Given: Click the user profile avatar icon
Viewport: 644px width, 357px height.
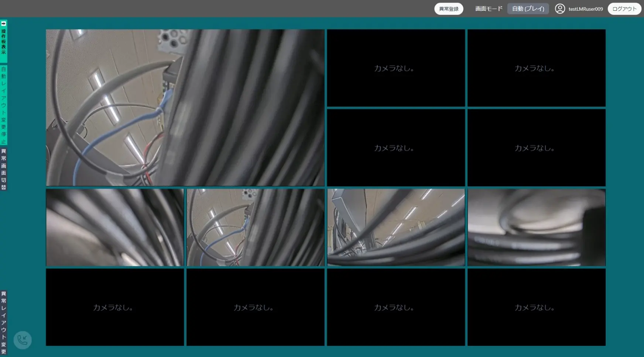Looking at the screenshot, I should (x=560, y=8).
